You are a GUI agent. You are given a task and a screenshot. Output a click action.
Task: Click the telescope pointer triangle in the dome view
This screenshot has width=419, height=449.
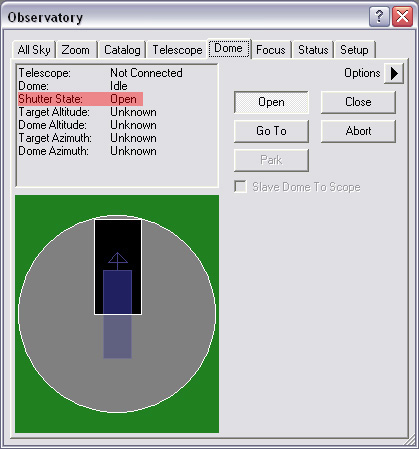(118, 258)
